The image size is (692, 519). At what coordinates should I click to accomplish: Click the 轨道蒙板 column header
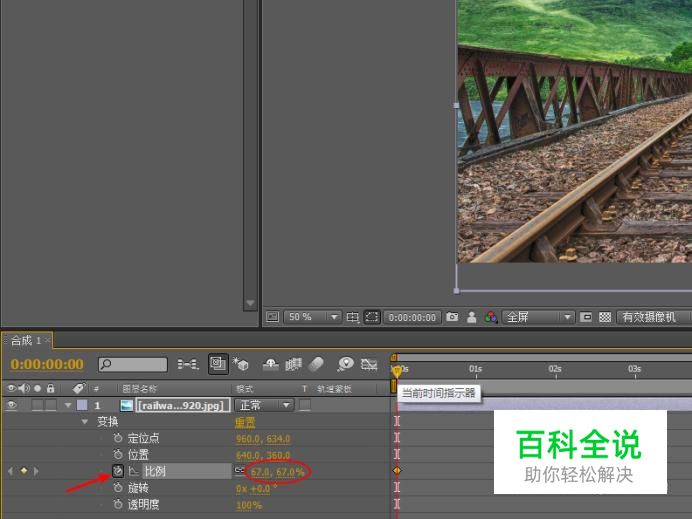pos(334,389)
